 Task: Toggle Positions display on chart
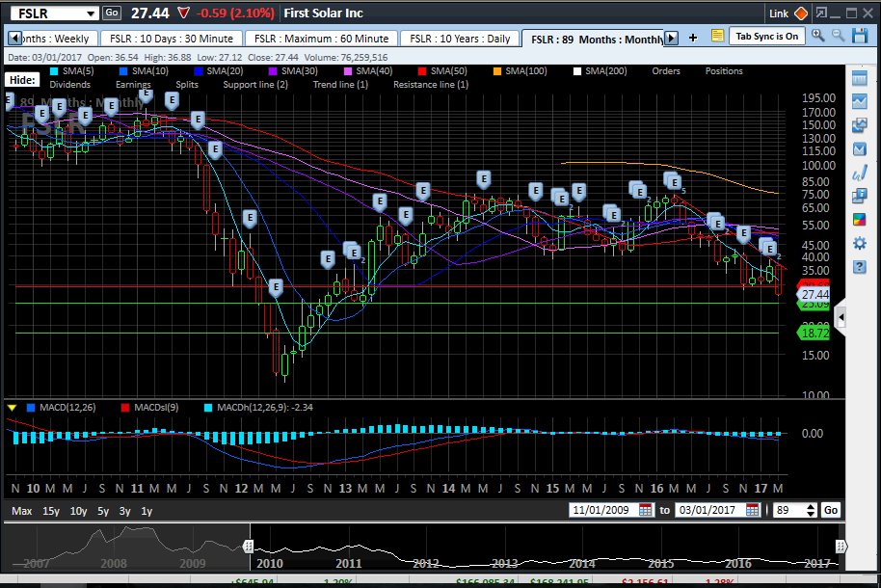click(724, 70)
